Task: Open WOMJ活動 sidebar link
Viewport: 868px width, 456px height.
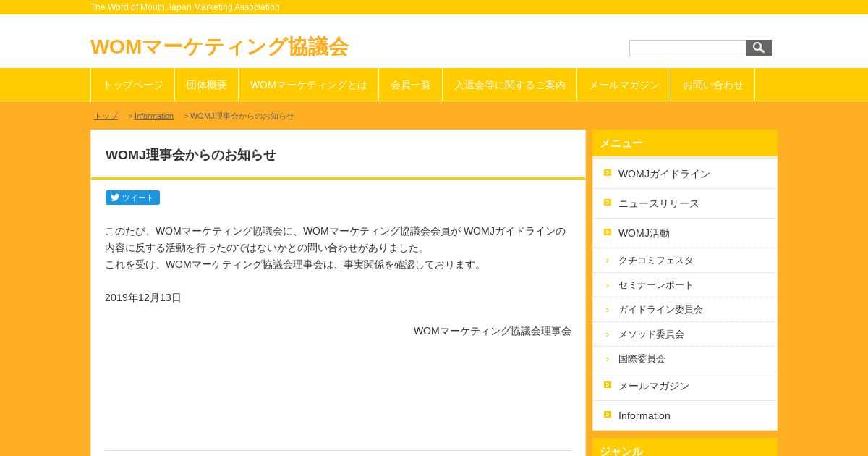Action: [x=685, y=233]
